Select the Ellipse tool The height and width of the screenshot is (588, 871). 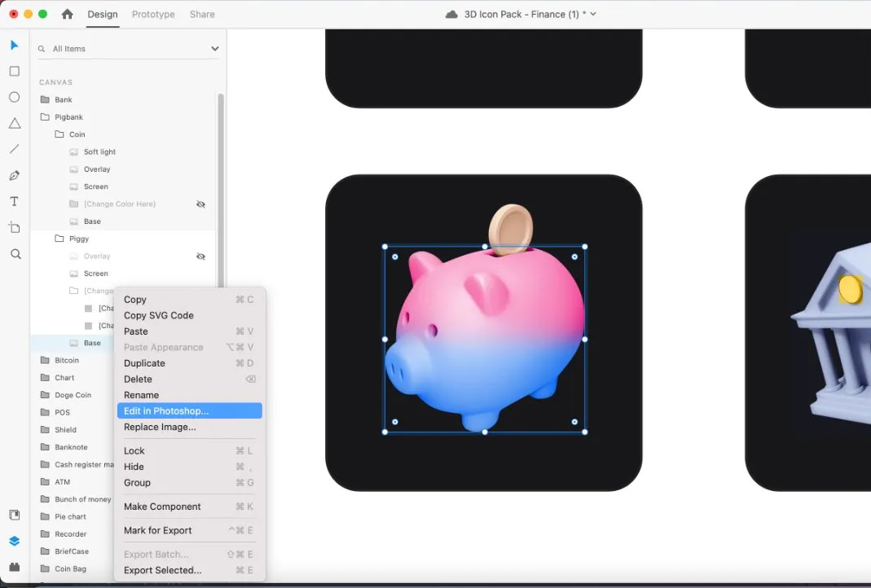[15, 97]
